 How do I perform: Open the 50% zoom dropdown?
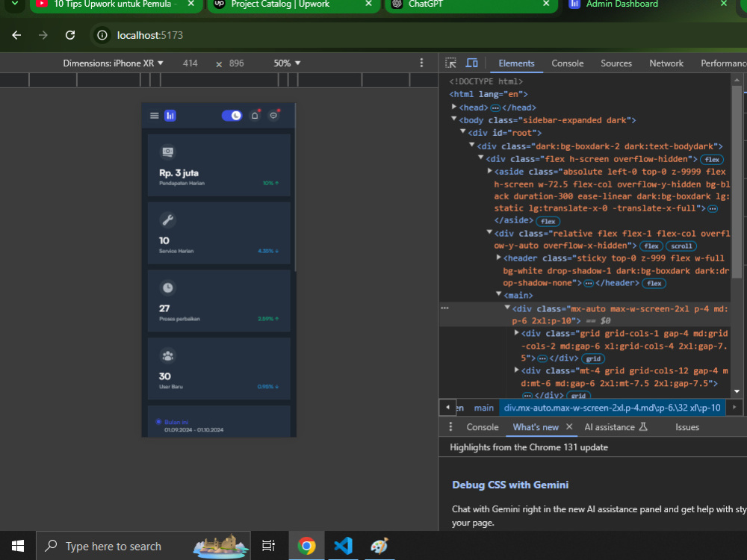point(288,63)
